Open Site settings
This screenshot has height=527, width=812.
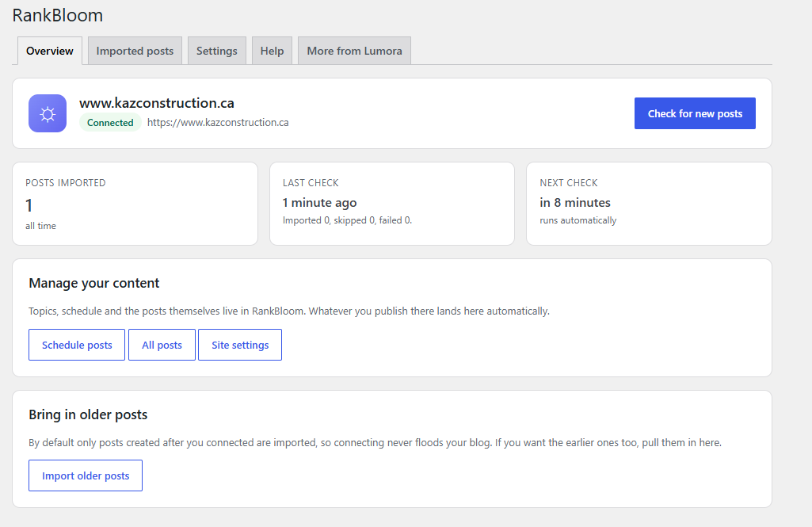coord(240,345)
